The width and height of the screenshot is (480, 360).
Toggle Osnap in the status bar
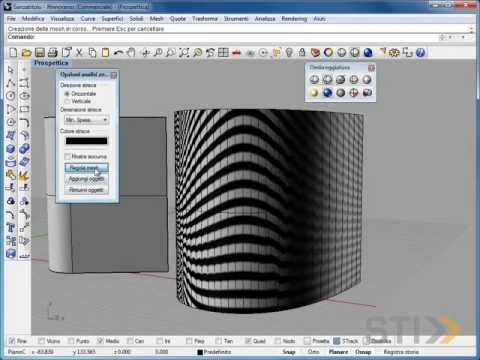click(363, 352)
